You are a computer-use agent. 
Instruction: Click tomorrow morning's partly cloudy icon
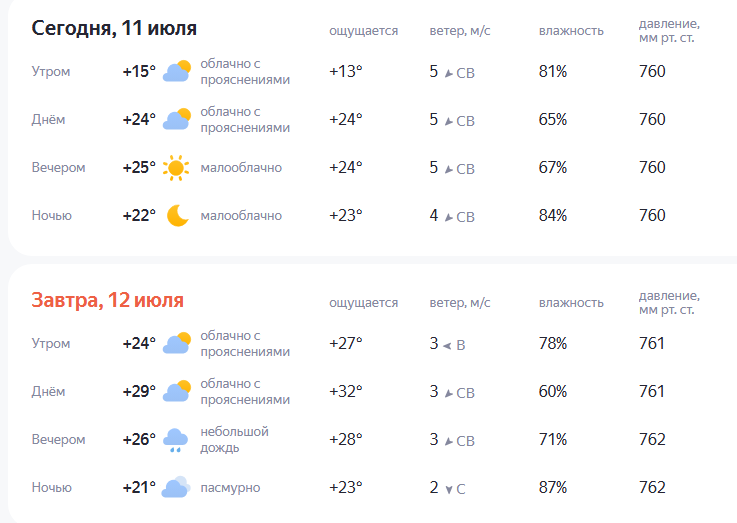[177, 344]
